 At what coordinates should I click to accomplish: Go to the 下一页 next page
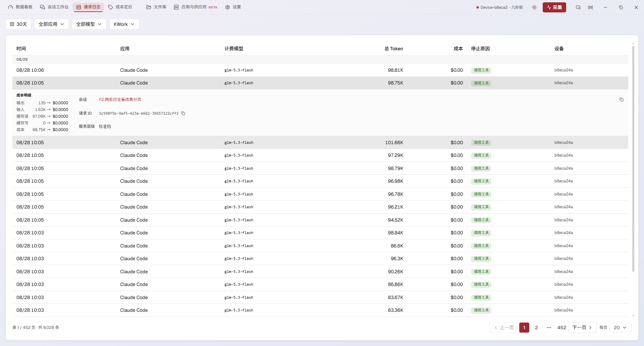582,328
